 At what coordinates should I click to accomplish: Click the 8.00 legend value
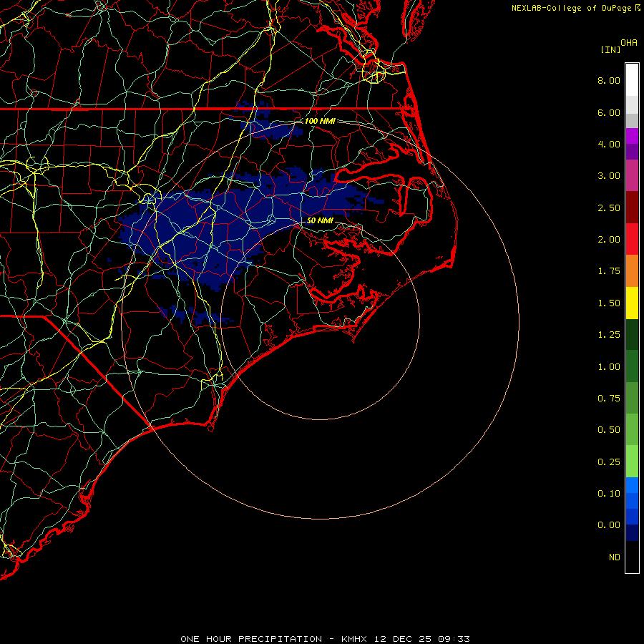click(609, 80)
